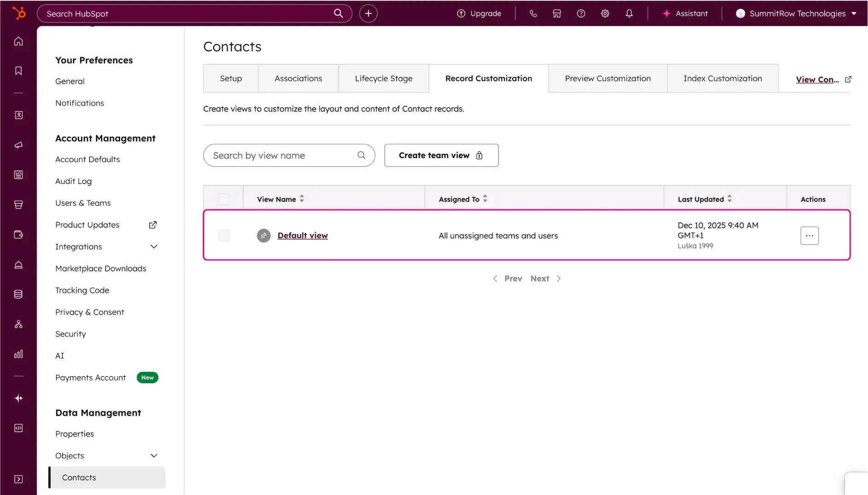Type in the Search by view name field
The height and width of the screenshot is (495, 868).
pyautogui.click(x=283, y=155)
